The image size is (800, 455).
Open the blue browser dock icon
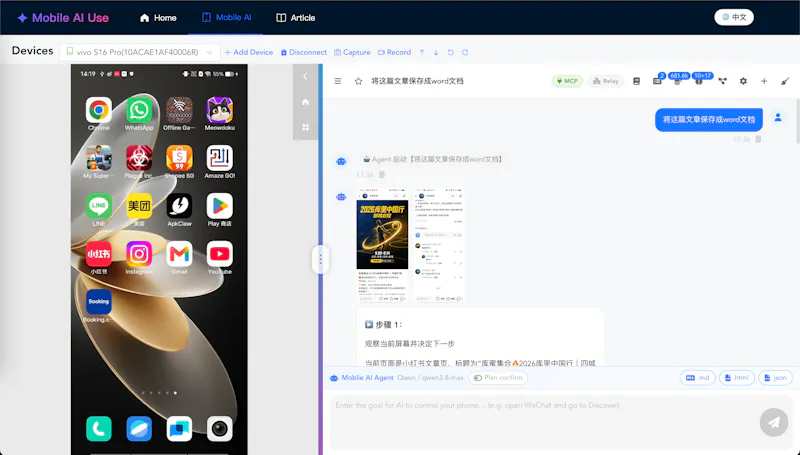click(x=139, y=428)
